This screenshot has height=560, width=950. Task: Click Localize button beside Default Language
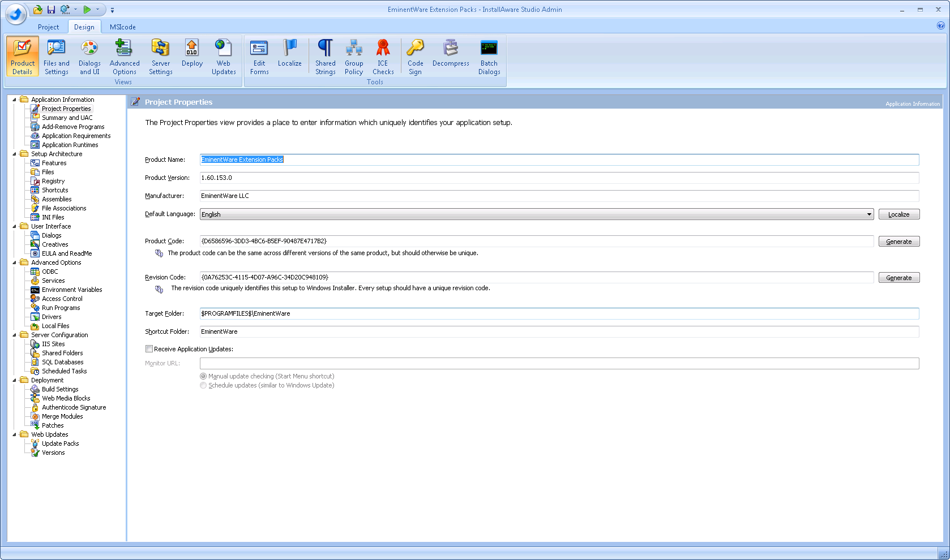(x=899, y=214)
